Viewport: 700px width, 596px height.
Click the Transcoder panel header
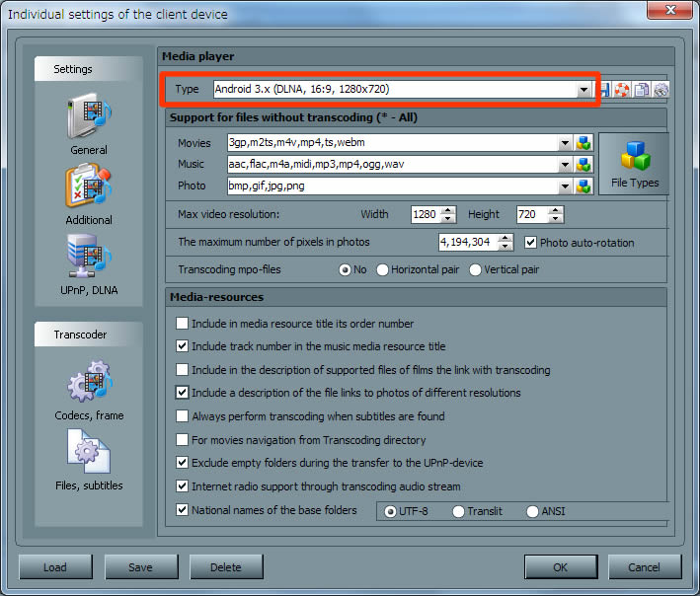click(89, 335)
